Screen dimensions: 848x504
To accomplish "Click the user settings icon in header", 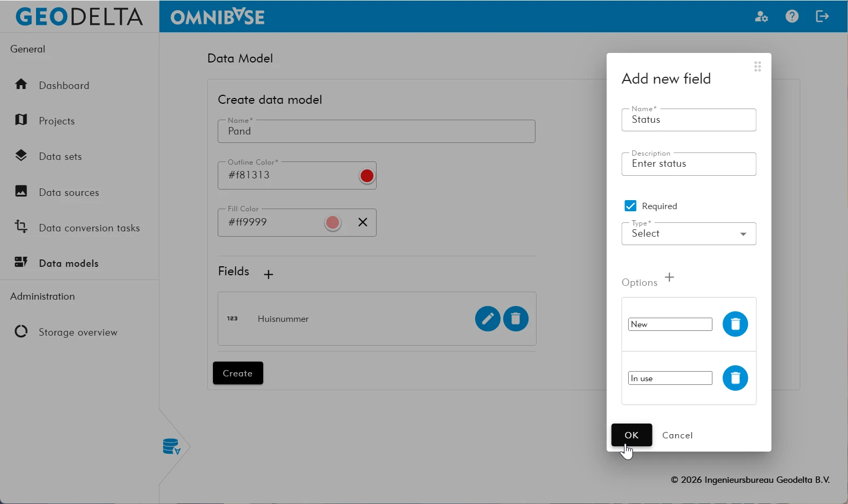I will click(761, 16).
